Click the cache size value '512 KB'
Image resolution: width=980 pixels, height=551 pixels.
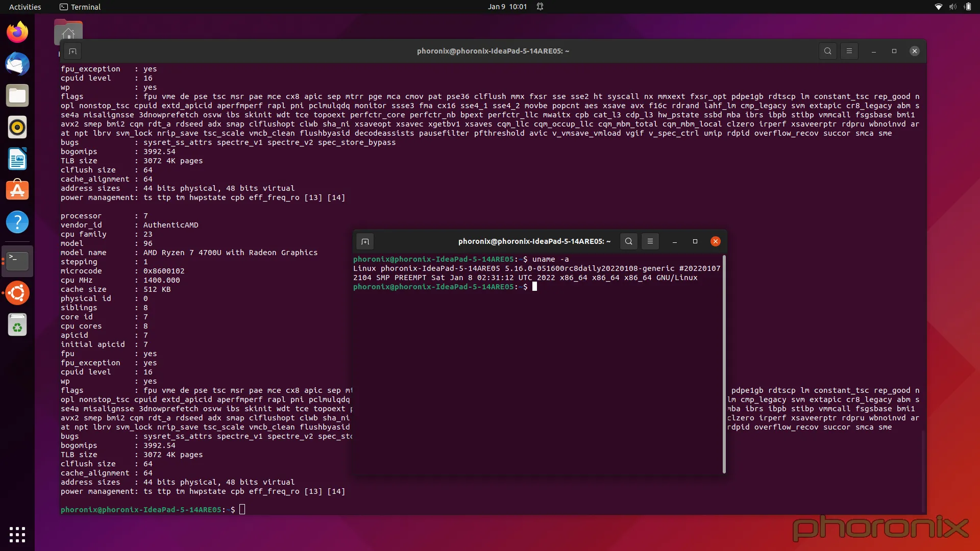pos(157,289)
